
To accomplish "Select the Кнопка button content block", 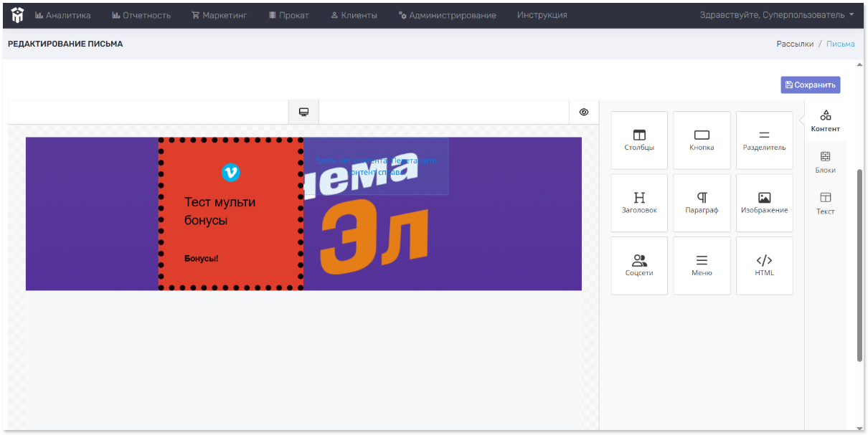I will [702, 140].
